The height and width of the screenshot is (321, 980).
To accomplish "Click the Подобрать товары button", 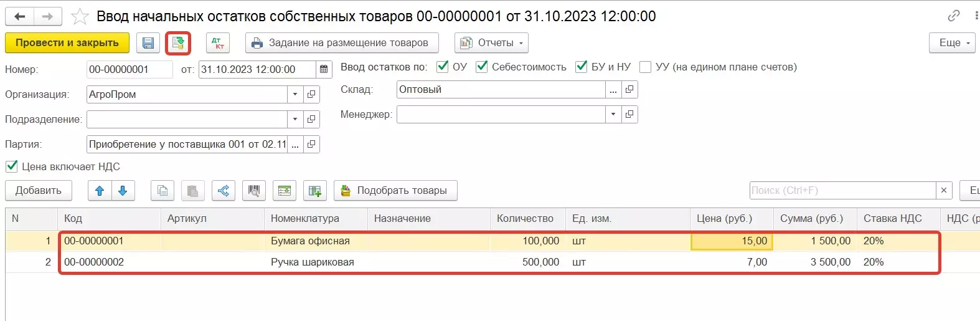I will 395,191.
